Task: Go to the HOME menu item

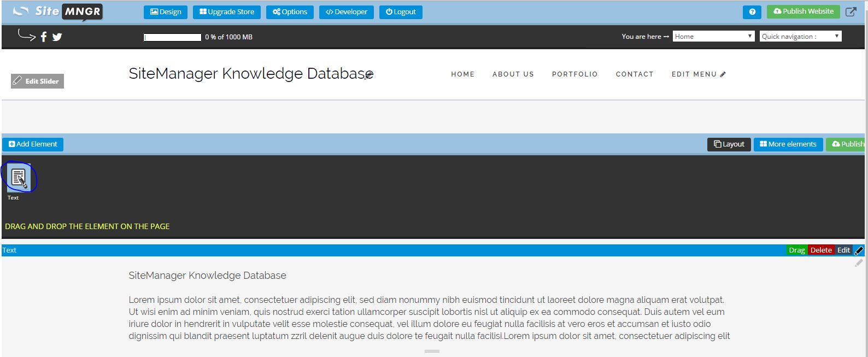Action: pos(463,74)
